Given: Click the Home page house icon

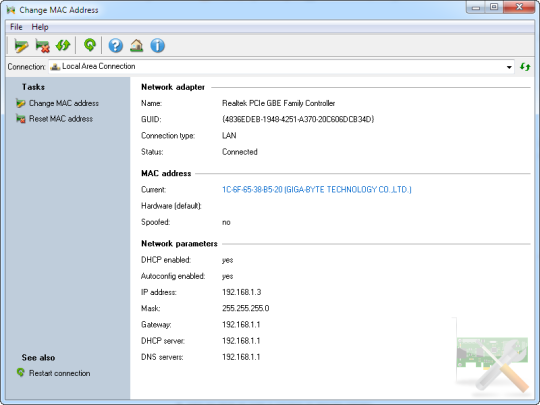Looking at the screenshot, I should click(136, 45).
